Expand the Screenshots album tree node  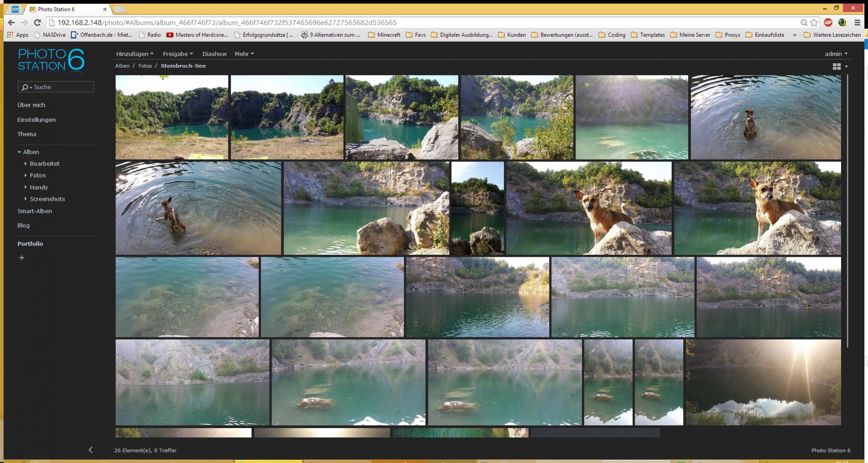pyautogui.click(x=26, y=199)
